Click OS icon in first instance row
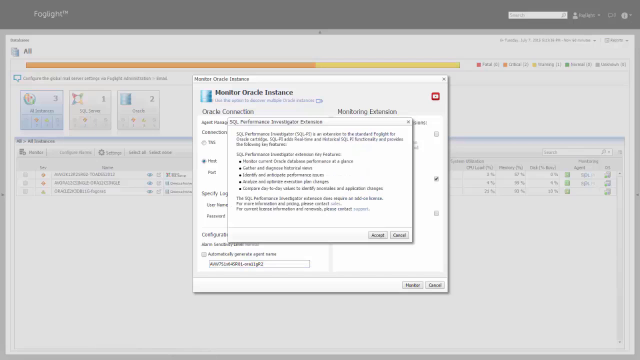 607,175
